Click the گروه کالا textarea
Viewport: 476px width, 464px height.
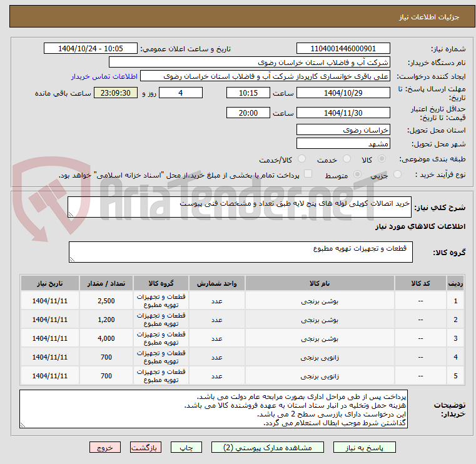click(240, 252)
